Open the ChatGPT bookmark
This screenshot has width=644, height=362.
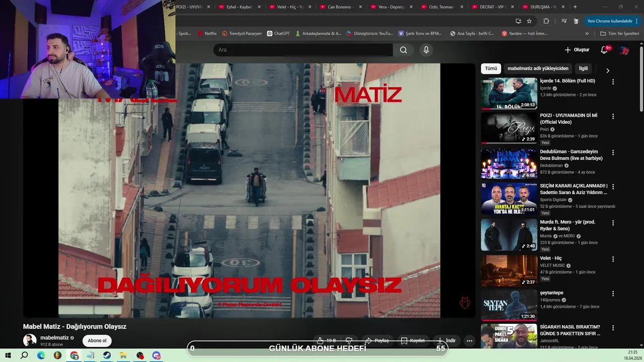point(278,33)
